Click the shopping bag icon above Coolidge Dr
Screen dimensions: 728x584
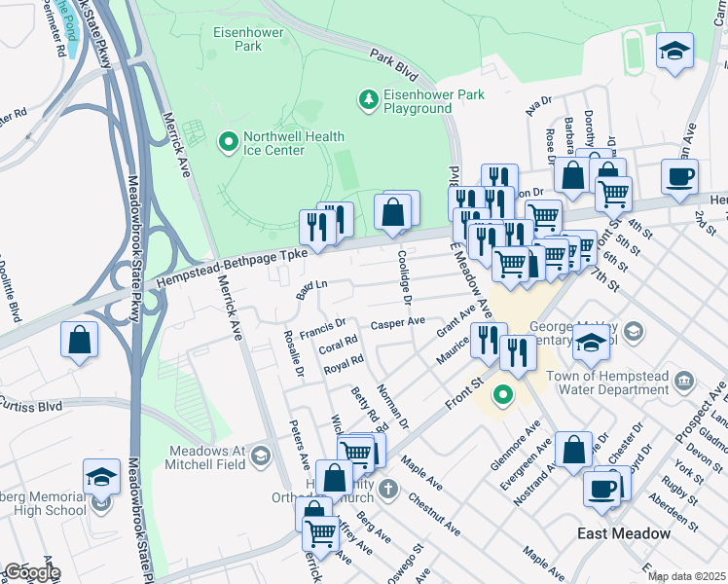pyautogui.click(x=393, y=212)
